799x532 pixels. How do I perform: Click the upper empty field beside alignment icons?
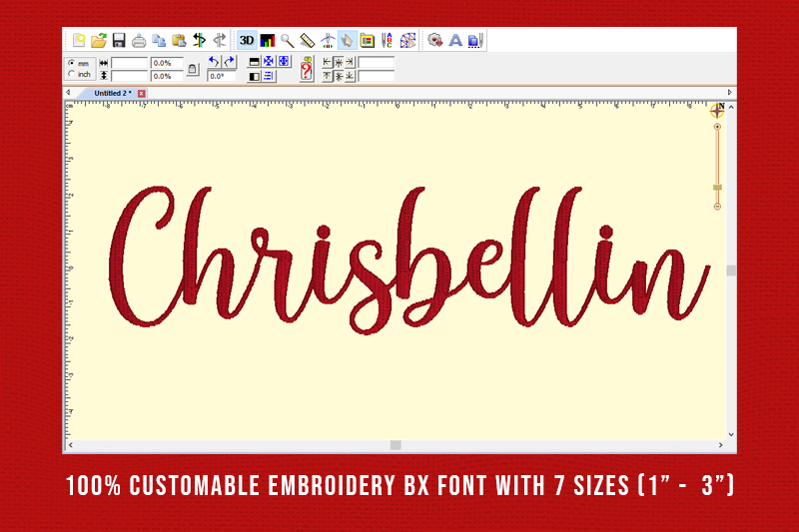point(377,62)
